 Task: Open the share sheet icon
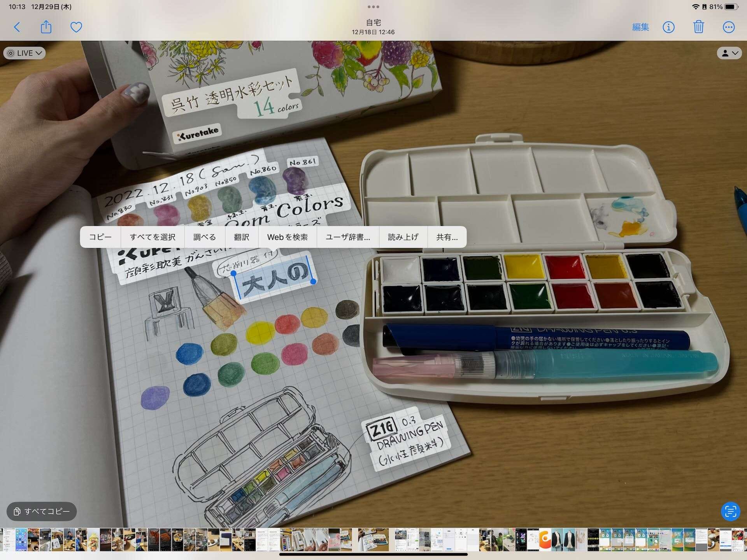46,27
